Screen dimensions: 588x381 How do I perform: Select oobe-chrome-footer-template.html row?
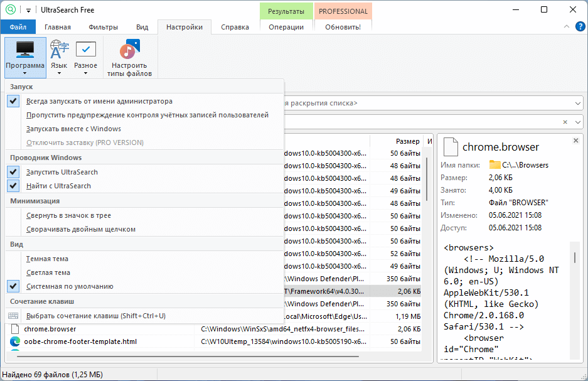pyautogui.click(x=215, y=341)
